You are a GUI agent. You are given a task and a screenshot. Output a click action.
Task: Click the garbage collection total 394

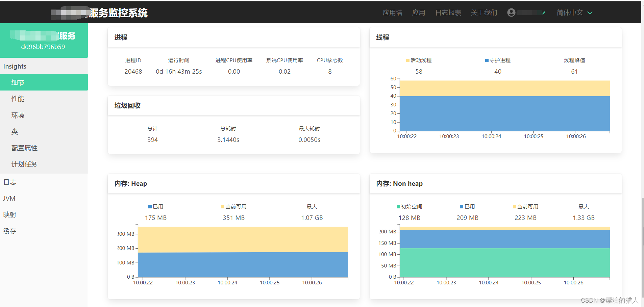[x=152, y=140]
